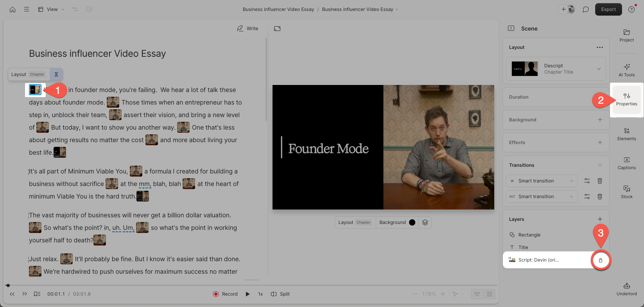Open the comments panel
Viewport: 644px width, 307px height.
click(x=585, y=9)
